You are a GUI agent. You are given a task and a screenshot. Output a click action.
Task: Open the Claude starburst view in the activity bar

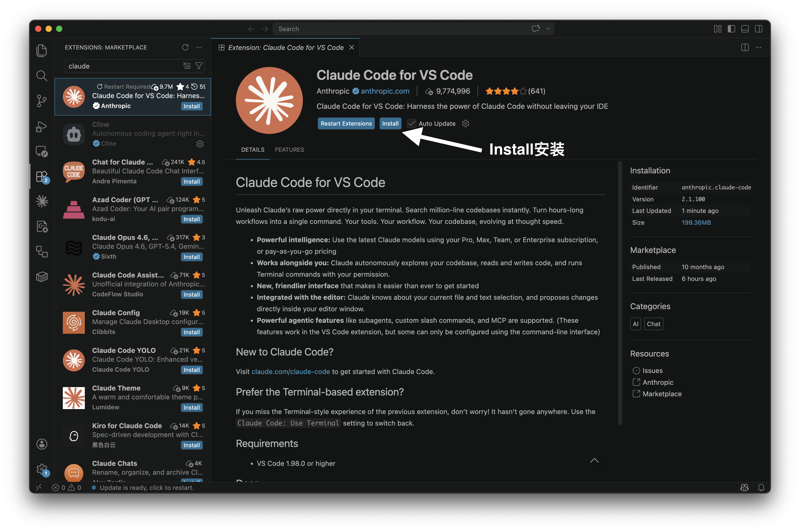coord(42,202)
